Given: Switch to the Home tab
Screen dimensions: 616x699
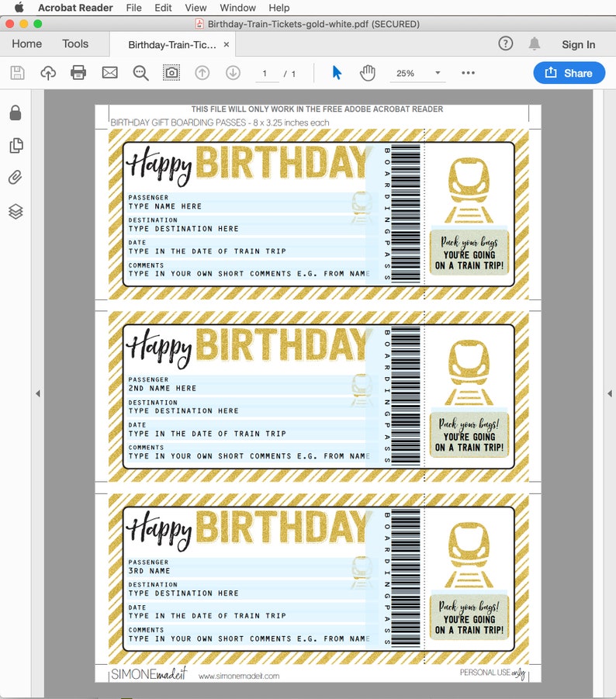Looking at the screenshot, I should (x=26, y=43).
